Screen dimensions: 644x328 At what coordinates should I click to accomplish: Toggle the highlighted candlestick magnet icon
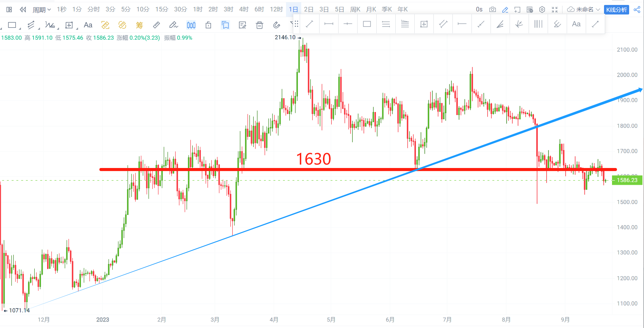pyautogui.click(x=191, y=25)
